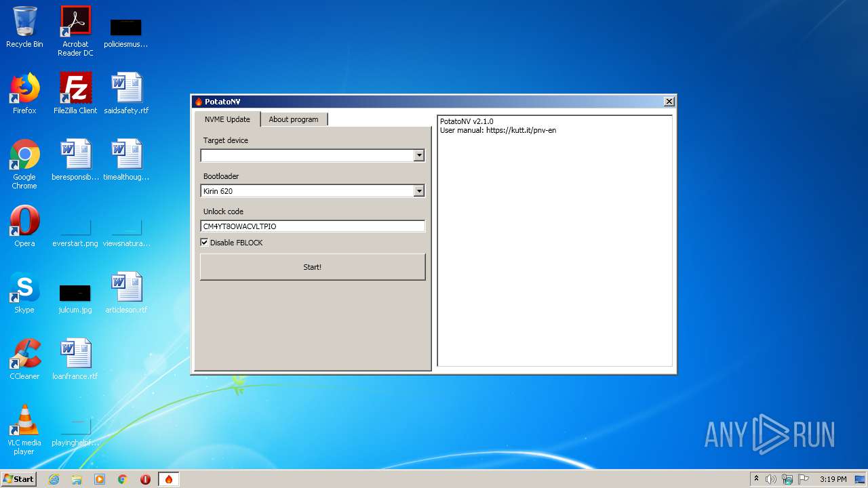Open Internet Explorer in taskbar

tap(54, 479)
